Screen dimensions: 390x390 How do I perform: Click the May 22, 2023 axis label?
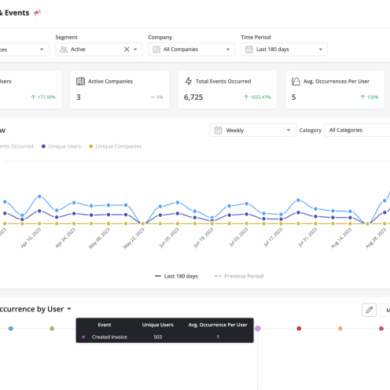point(134,238)
